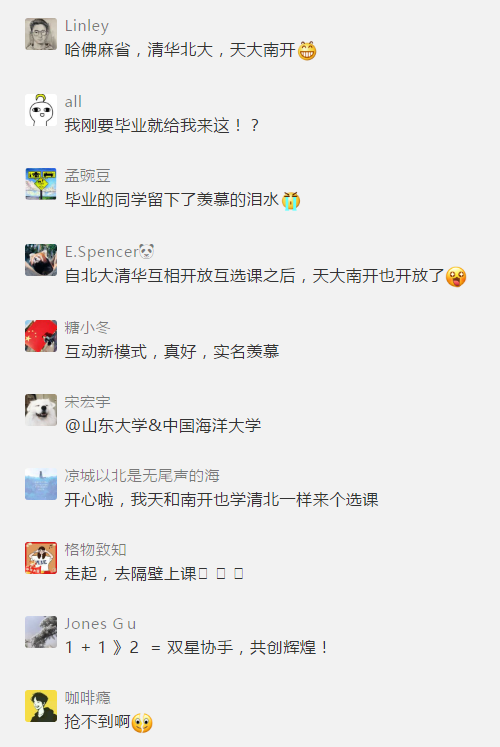Click the tongue-out emoji after 天大南开也开放了
This screenshot has height=747, width=500.
click(456, 277)
